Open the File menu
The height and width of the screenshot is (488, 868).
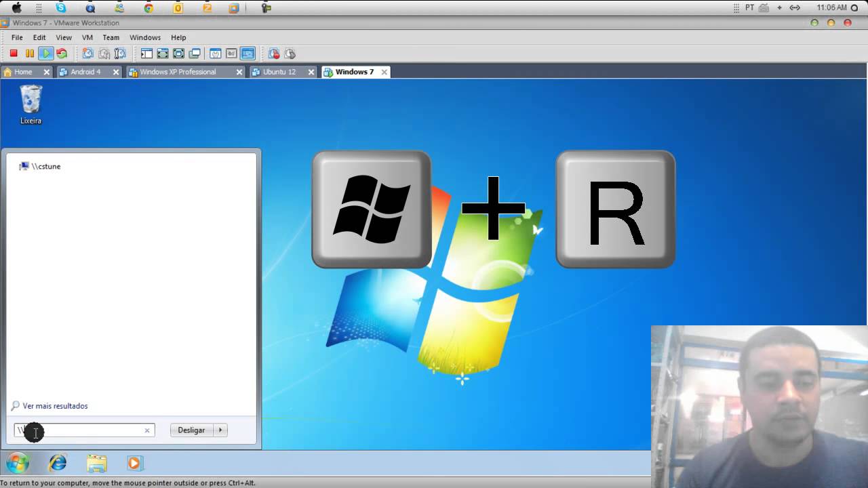(x=17, y=37)
